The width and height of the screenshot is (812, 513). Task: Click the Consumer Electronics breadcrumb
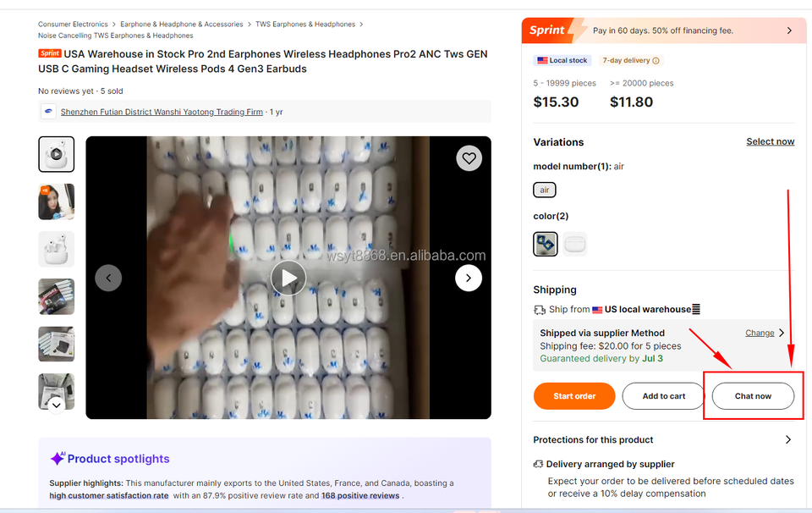(x=73, y=25)
